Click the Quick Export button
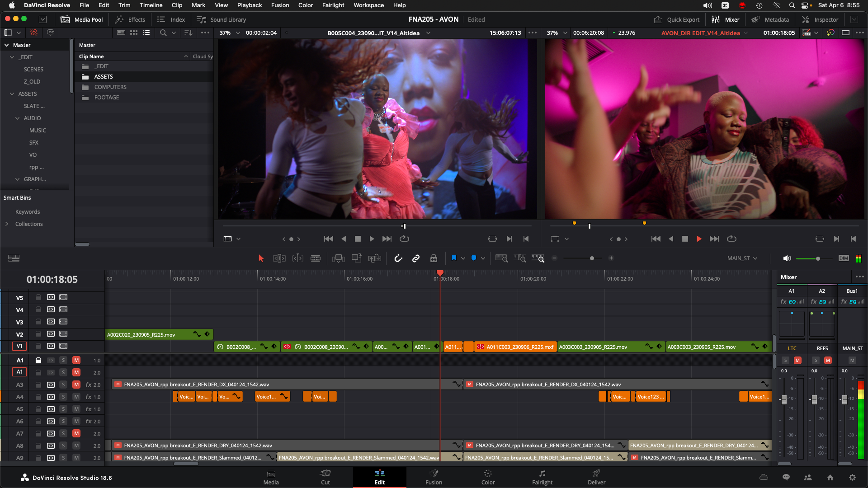Image resolution: width=868 pixels, height=488 pixels. (677, 19)
